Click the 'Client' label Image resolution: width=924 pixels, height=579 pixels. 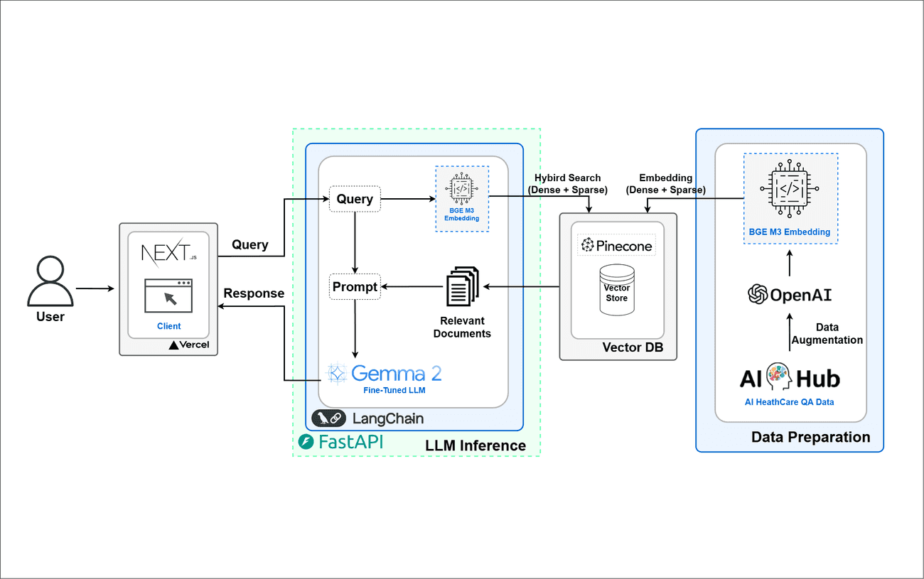coord(169,326)
